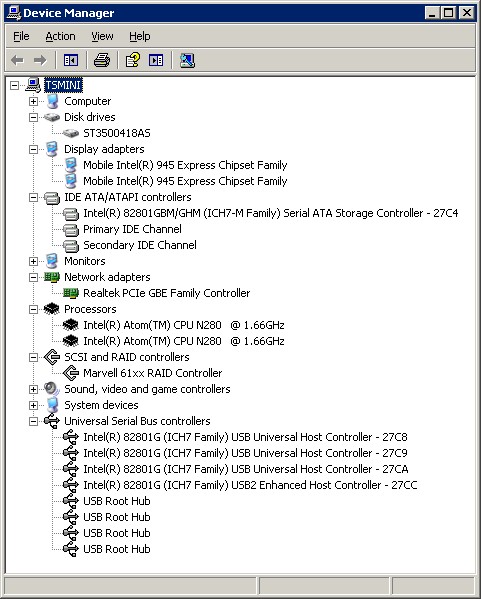Click the TSMINI computer icon
The width and height of the screenshot is (481, 599).
pos(33,85)
